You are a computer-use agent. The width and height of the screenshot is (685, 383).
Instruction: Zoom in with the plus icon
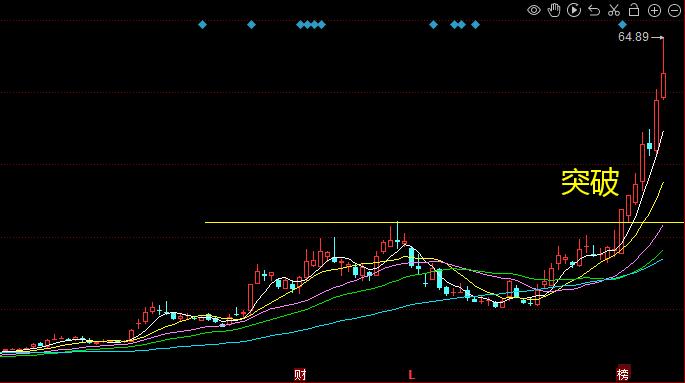point(654,10)
